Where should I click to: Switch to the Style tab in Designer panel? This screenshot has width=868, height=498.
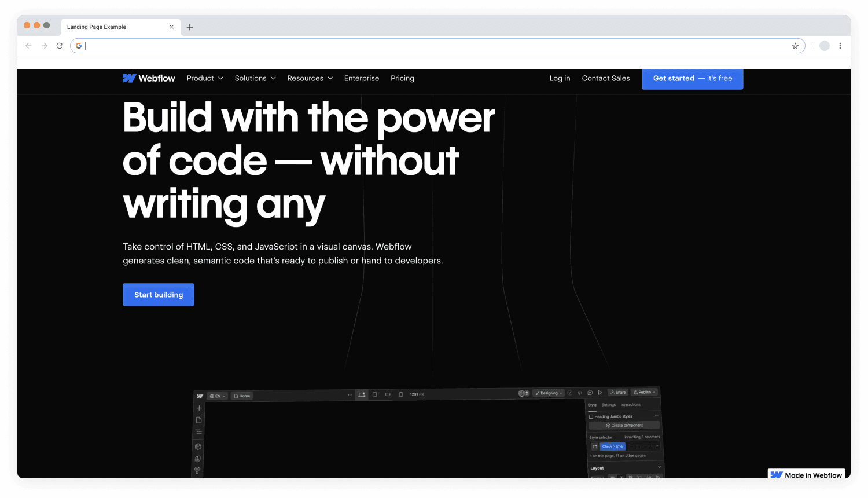pyautogui.click(x=592, y=405)
